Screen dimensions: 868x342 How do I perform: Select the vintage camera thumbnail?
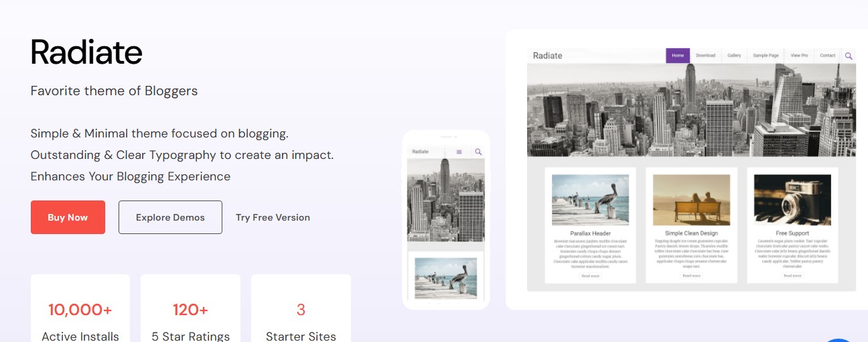point(792,199)
